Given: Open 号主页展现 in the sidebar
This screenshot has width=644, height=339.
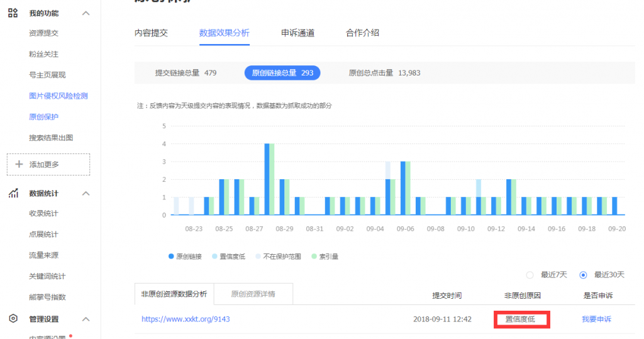Looking at the screenshot, I should (x=47, y=75).
